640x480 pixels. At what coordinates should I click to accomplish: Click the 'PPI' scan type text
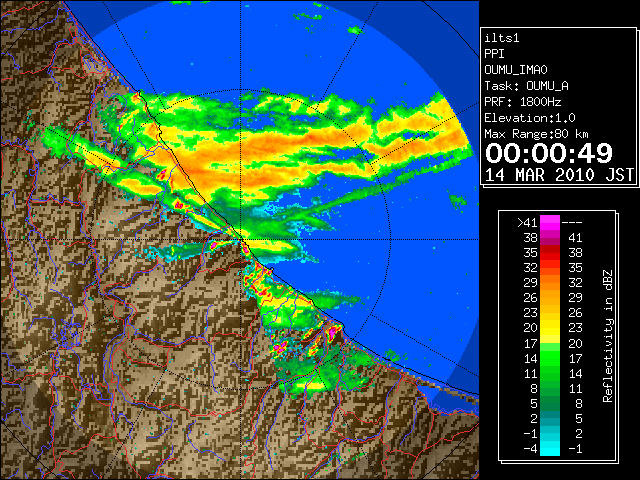coord(494,54)
